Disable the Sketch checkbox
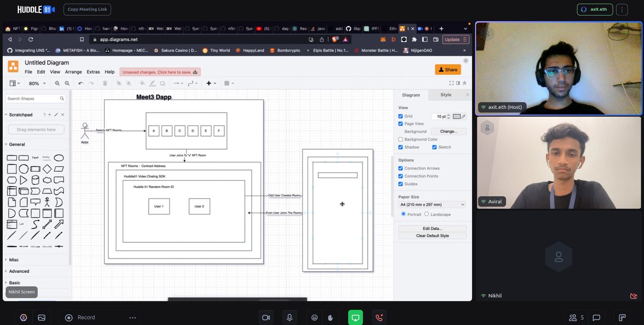This screenshot has height=325, width=644. (434, 147)
